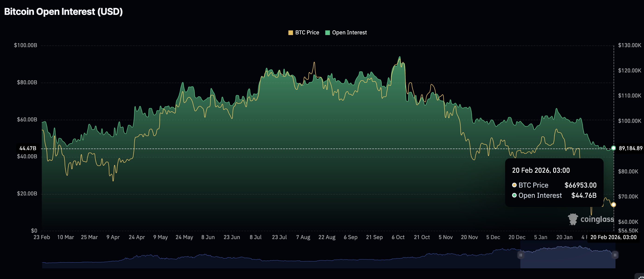Image resolution: width=644 pixels, height=279 pixels.
Task: Click the Bitcoin Open Interest (USD) title
Action: tap(64, 12)
